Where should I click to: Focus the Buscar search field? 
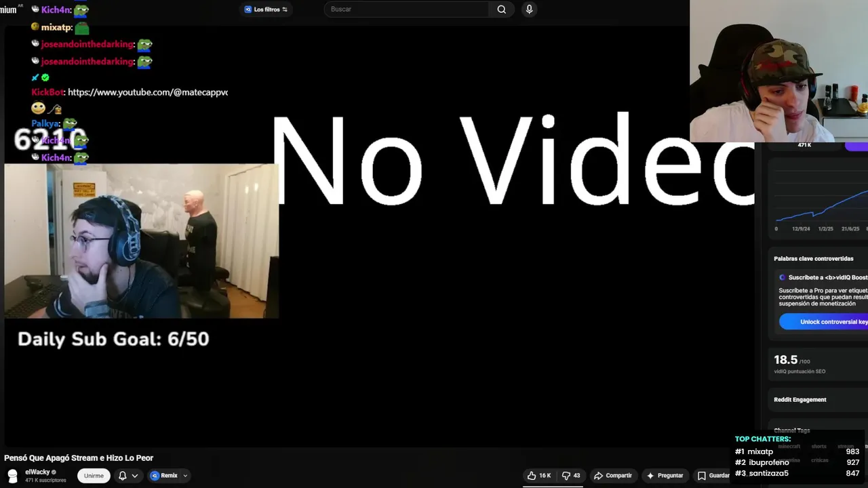point(407,9)
